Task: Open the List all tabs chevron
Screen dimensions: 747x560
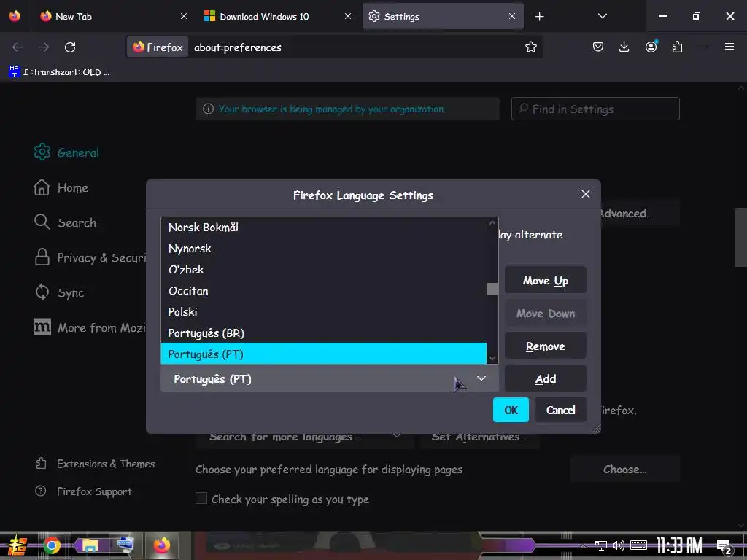Action: click(602, 16)
